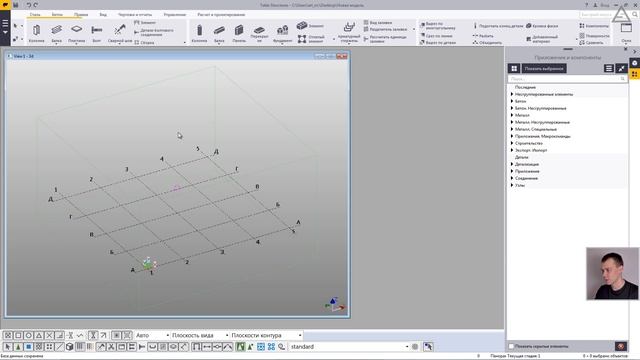Open the standard selection filter dropdown
The height and width of the screenshot is (360, 640).
click(349, 347)
